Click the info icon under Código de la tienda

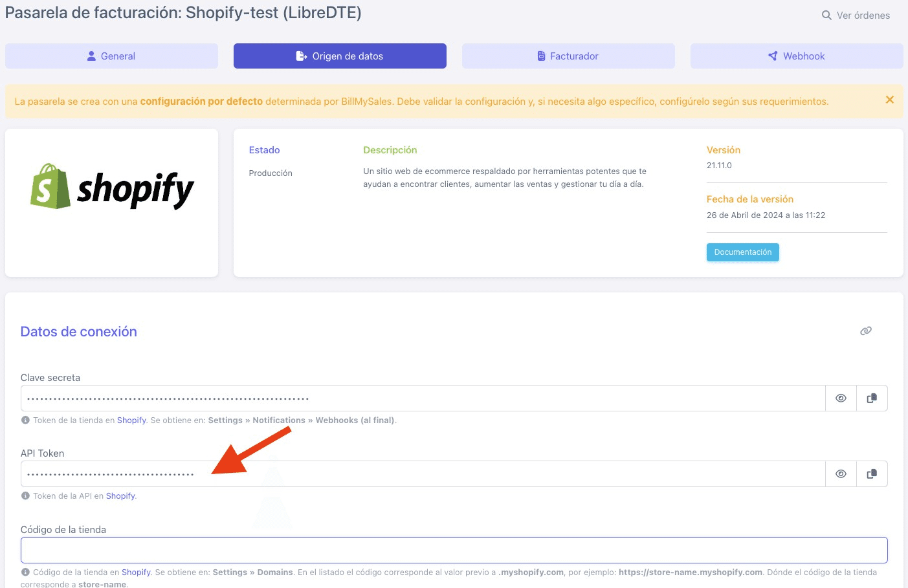pos(25,572)
